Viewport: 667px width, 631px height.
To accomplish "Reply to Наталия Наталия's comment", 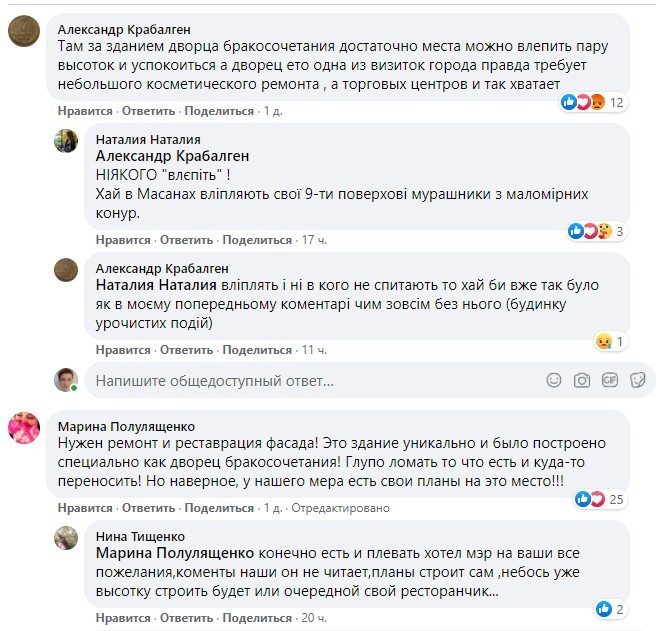I will coord(187,240).
